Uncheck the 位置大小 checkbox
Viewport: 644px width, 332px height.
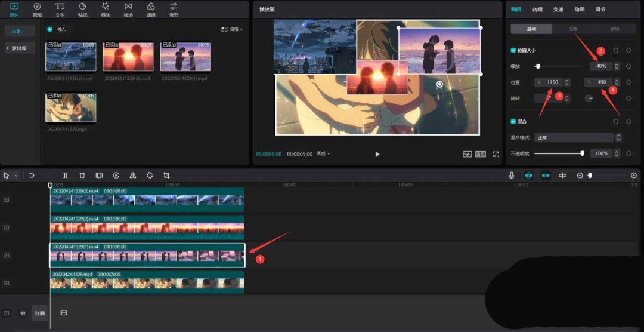tap(513, 51)
